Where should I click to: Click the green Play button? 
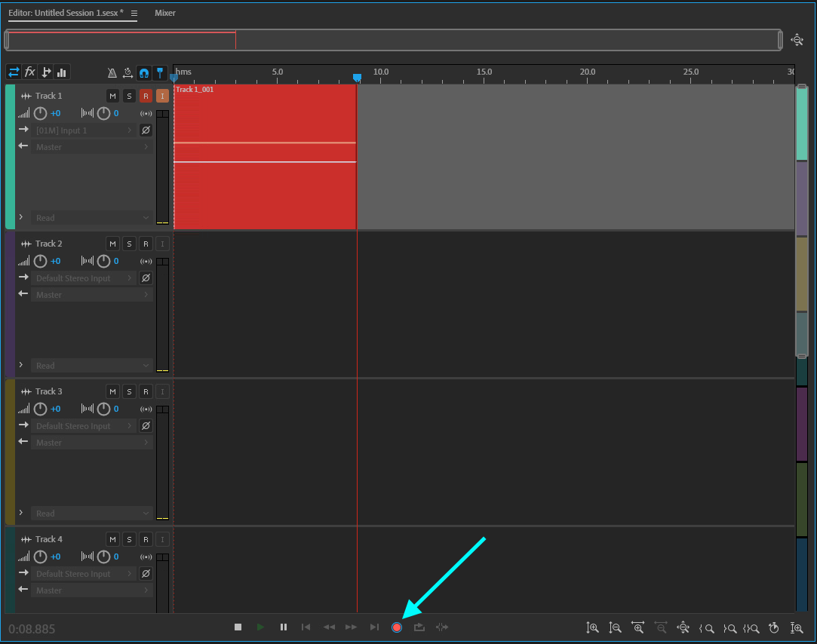tap(260, 627)
